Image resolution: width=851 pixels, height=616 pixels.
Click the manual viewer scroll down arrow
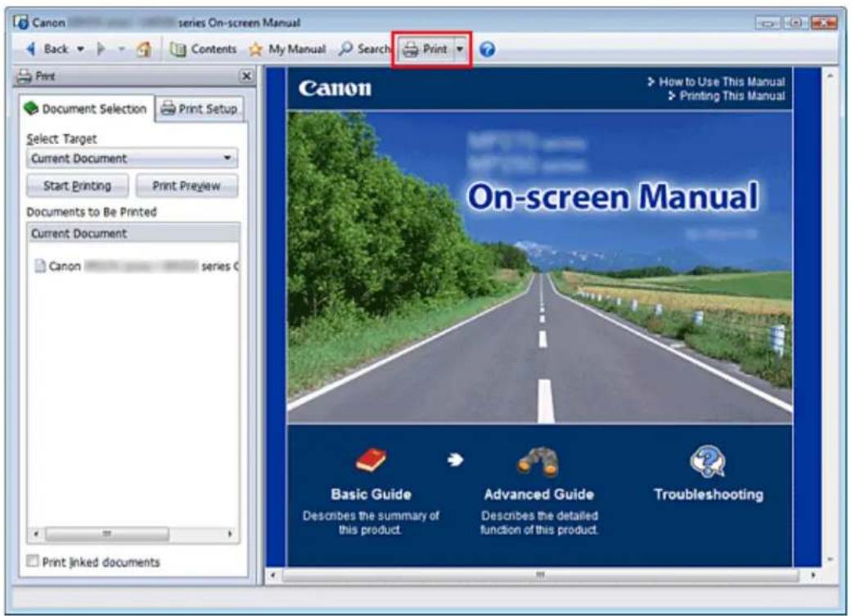pos(830,560)
